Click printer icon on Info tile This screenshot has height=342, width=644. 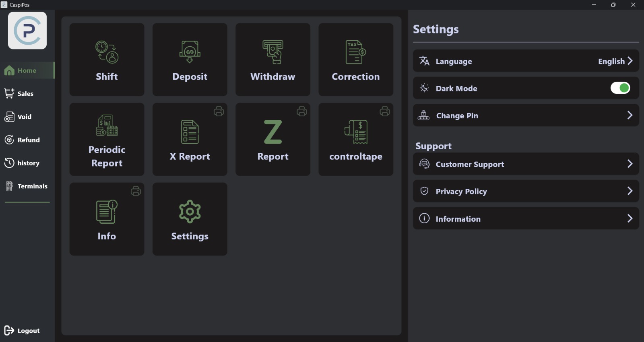(136, 191)
